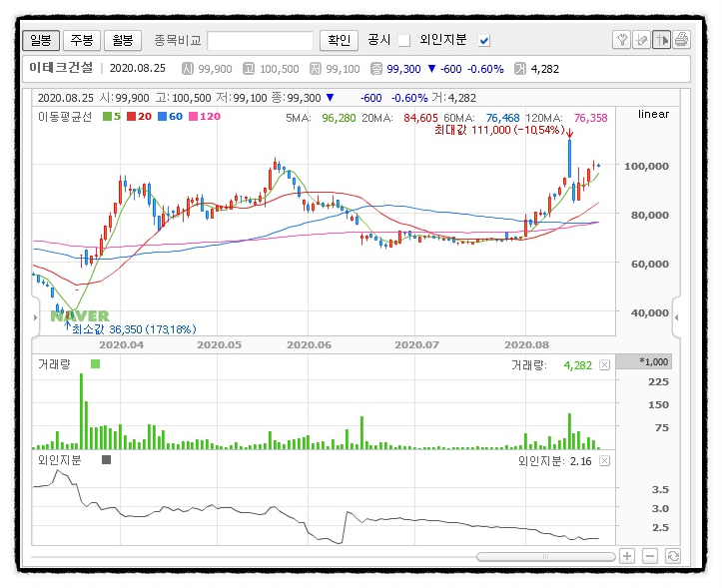Switch to 일봉 daily candle view
The width and height of the screenshot is (722, 588).
pyautogui.click(x=41, y=41)
